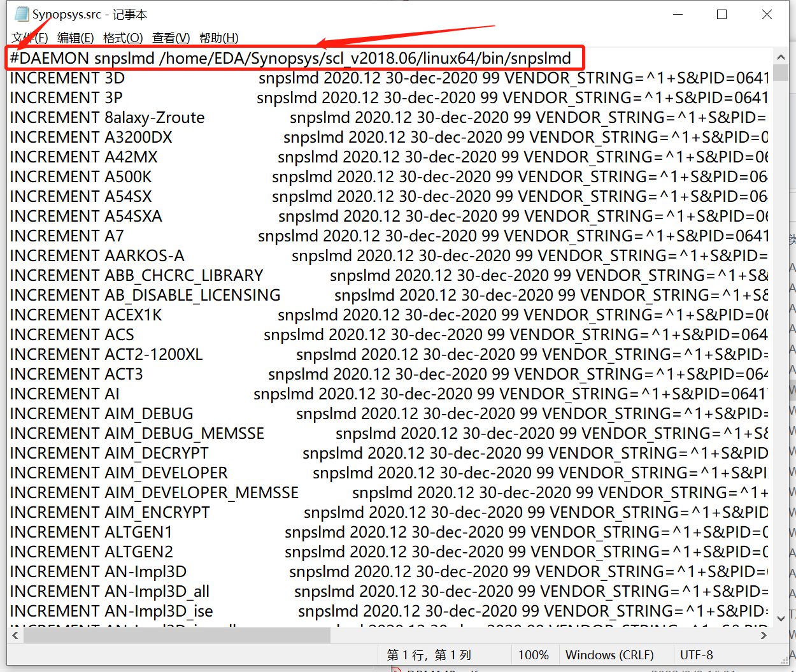Click the INCREMENT AIM_DEBUG_MEMSSE line
This screenshot has height=672, width=796.
(x=389, y=433)
